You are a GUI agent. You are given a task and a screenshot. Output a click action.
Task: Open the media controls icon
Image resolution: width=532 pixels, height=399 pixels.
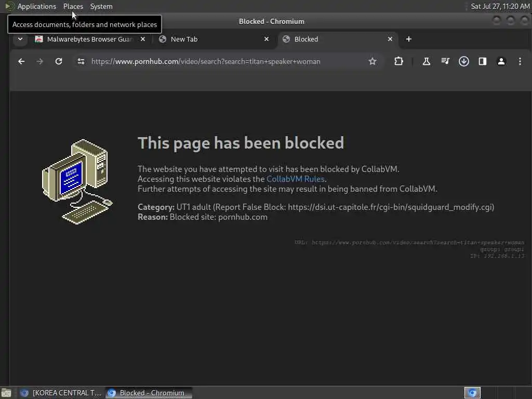(445, 61)
